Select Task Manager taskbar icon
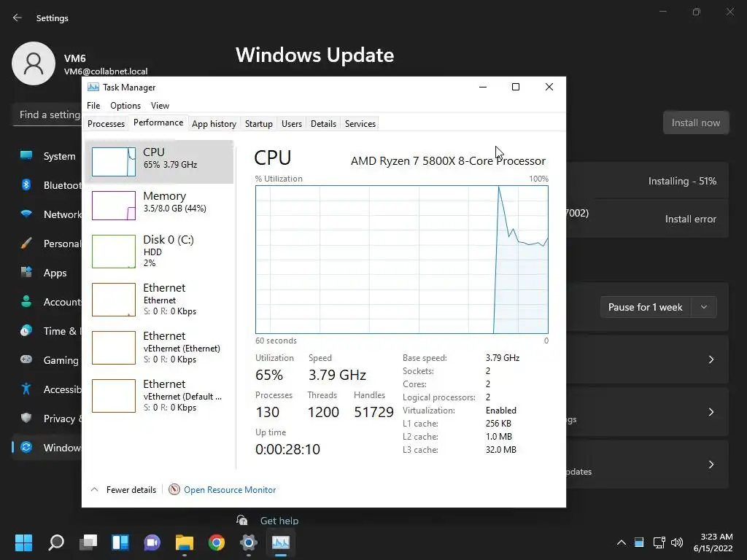 (281, 542)
